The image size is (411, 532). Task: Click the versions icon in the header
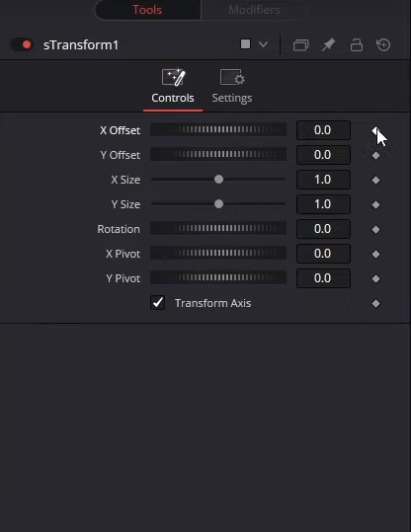(x=301, y=44)
